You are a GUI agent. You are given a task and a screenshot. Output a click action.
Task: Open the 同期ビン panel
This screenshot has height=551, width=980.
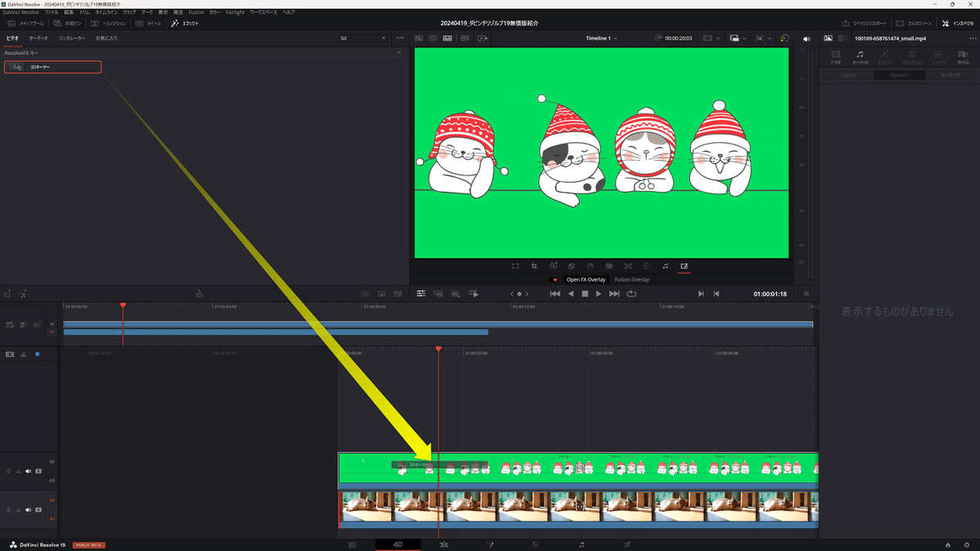[x=67, y=24]
